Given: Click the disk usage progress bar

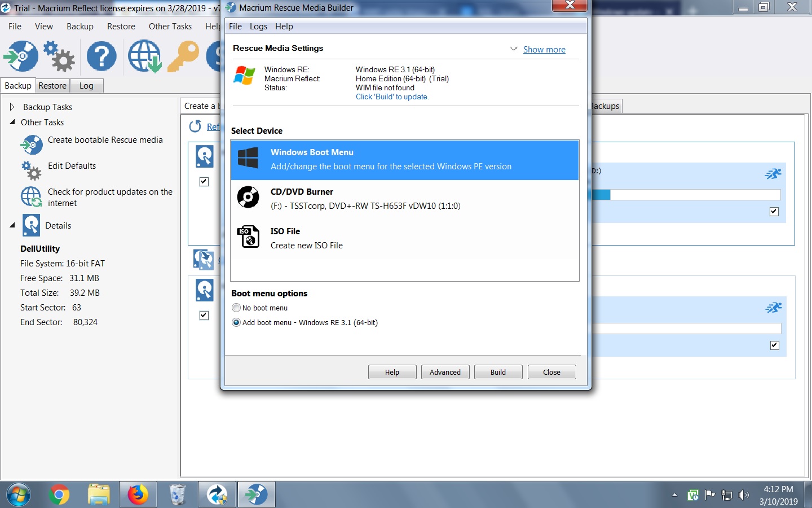Looking at the screenshot, I should click(686, 195).
